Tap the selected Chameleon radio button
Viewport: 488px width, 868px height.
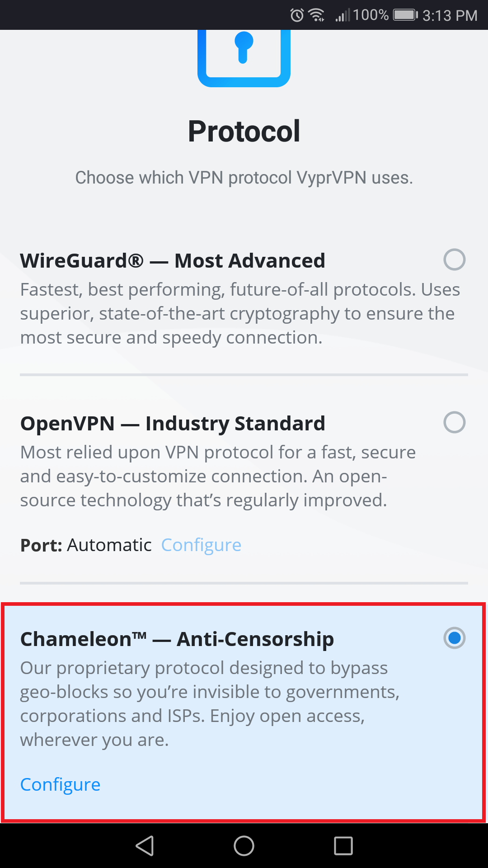(x=454, y=638)
